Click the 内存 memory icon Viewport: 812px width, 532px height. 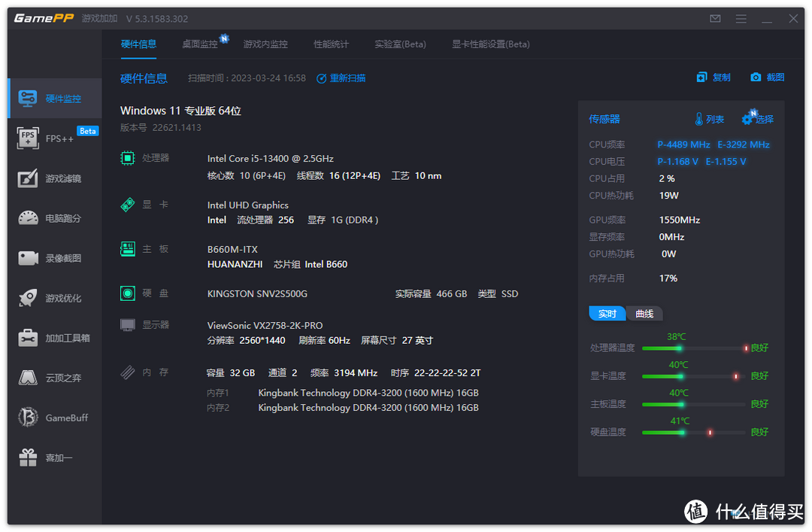127,372
